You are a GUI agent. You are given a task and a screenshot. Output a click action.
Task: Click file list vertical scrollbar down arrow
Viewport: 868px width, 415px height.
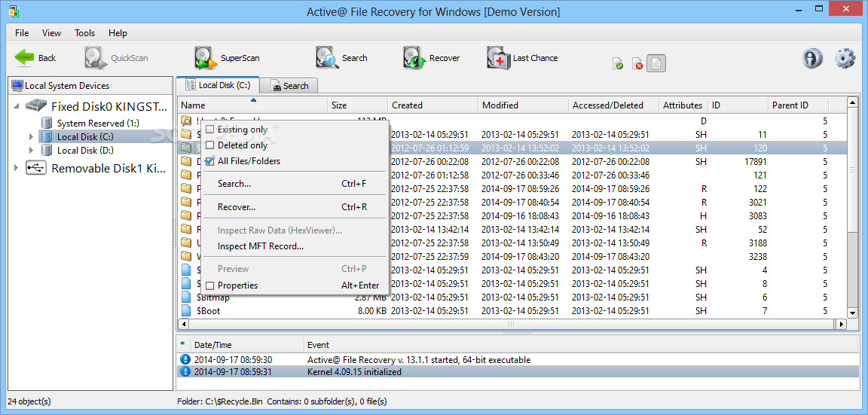pos(851,314)
